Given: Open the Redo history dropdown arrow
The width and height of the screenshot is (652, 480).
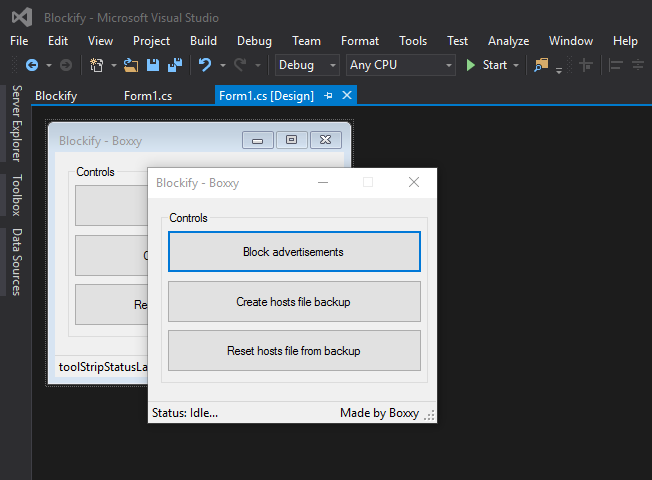Looking at the screenshot, I should (258, 65).
